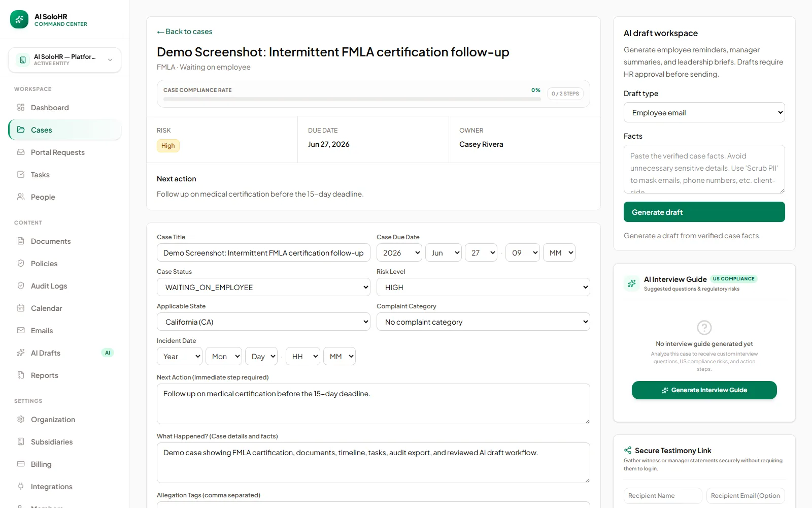
Task: Open the Incident Date Day dropdown
Action: pyautogui.click(x=261, y=356)
